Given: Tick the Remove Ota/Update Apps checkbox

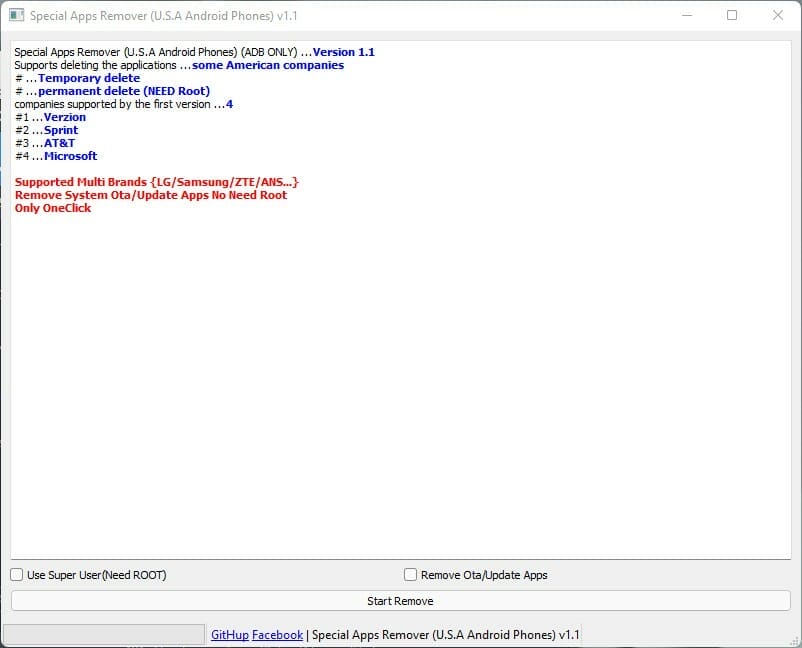Looking at the screenshot, I should pos(410,575).
